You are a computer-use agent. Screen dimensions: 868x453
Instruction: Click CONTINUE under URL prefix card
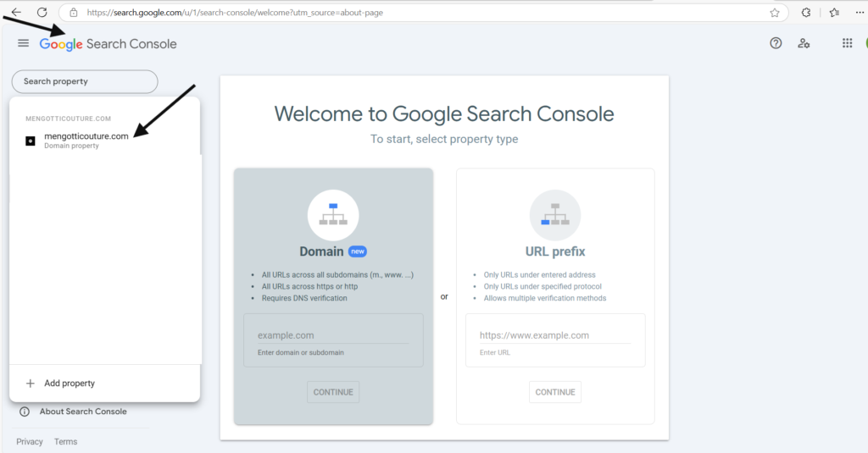(555, 392)
